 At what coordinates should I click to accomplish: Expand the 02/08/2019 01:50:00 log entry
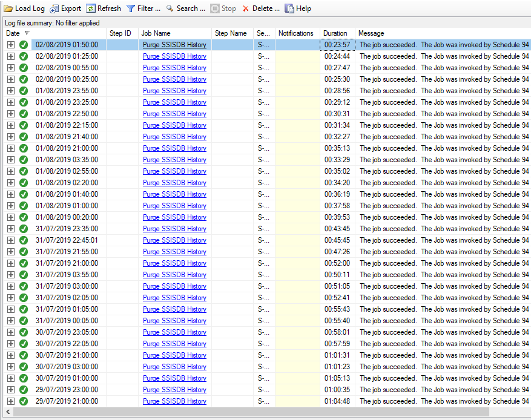pos(11,45)
